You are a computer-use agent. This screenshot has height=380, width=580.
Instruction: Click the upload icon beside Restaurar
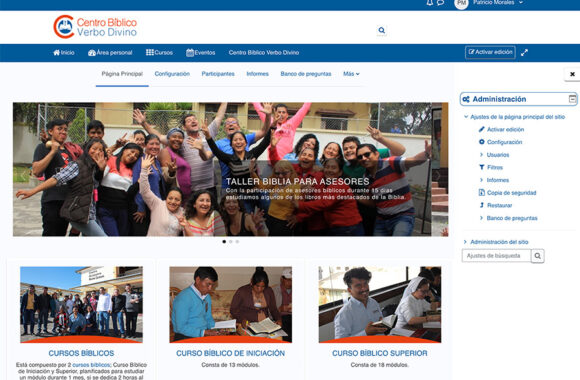481,205
